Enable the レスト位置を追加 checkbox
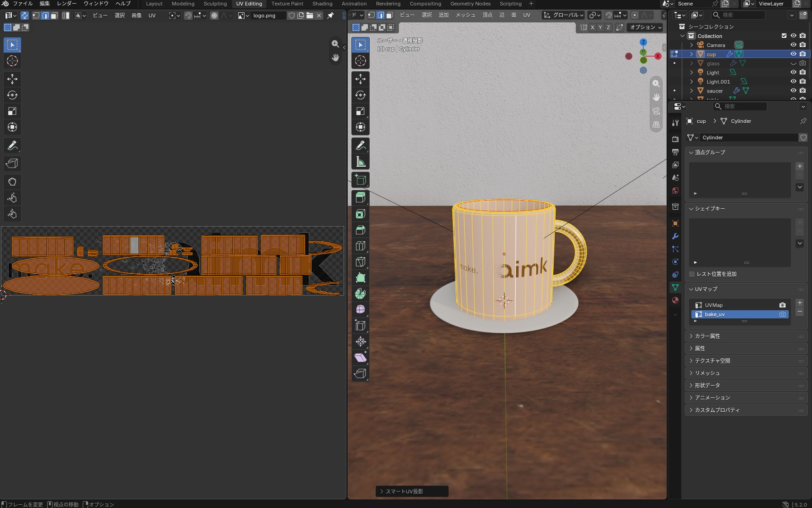The width and height of the screenshot is (812, 508). 692,274
